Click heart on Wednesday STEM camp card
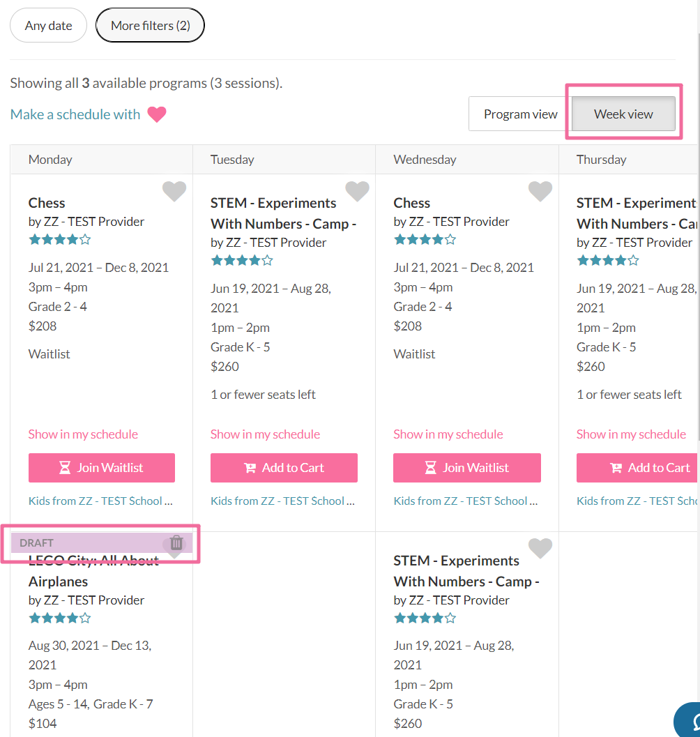Screen dimensions: 700x737 tap(540, 549)
